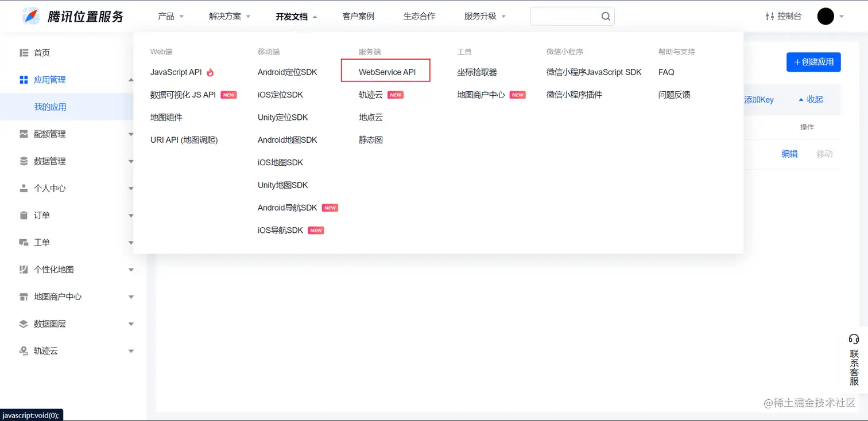Open 生态合作 in top navigation
Screen dimensions: 868x421
point(419,16)
